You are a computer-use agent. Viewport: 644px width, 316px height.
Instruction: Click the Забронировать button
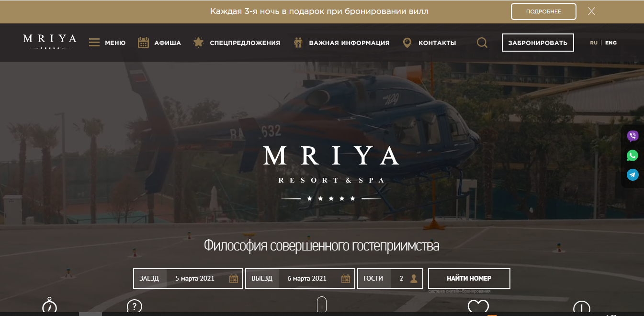tap(538, 43)
